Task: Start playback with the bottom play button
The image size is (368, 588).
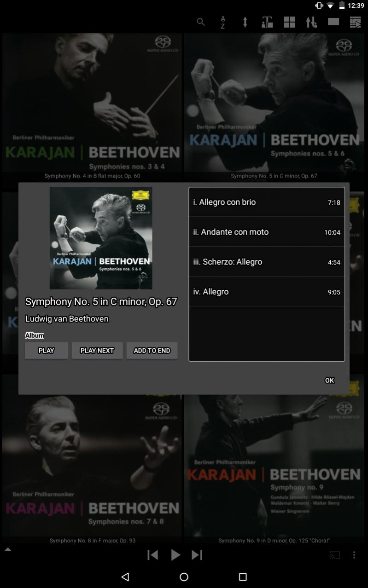Action: [x=175, y=555]
